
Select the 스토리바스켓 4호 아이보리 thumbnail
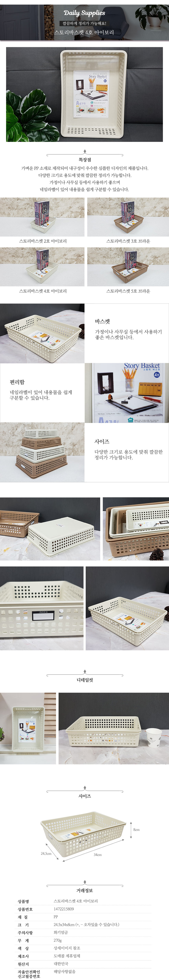pos(42,267)
